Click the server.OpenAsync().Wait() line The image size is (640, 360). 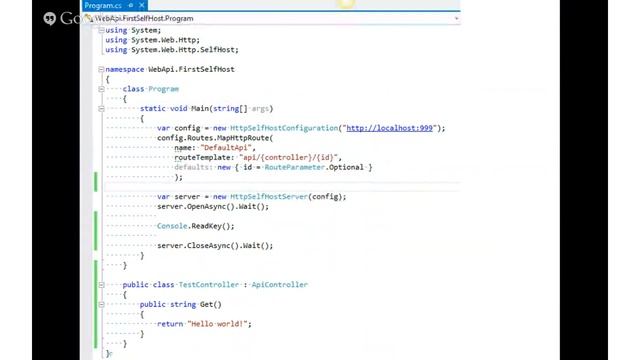[213, 207]
